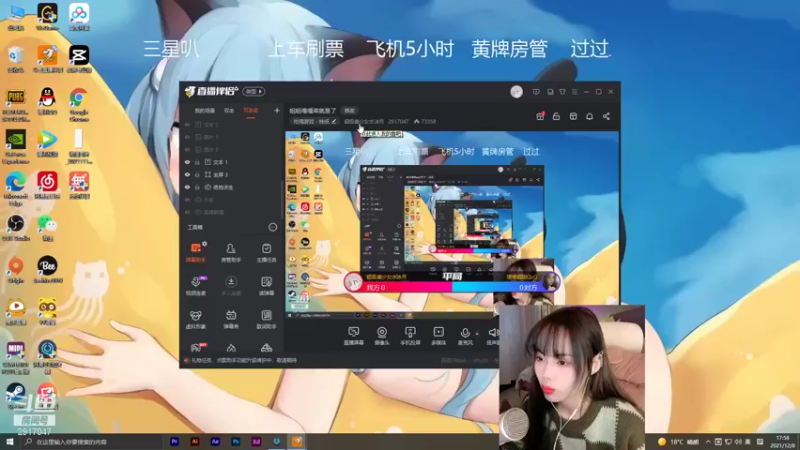Open the 读弹幕 read danmaku tool
Viewport: 800px width, 450px height.
point(266,286)
